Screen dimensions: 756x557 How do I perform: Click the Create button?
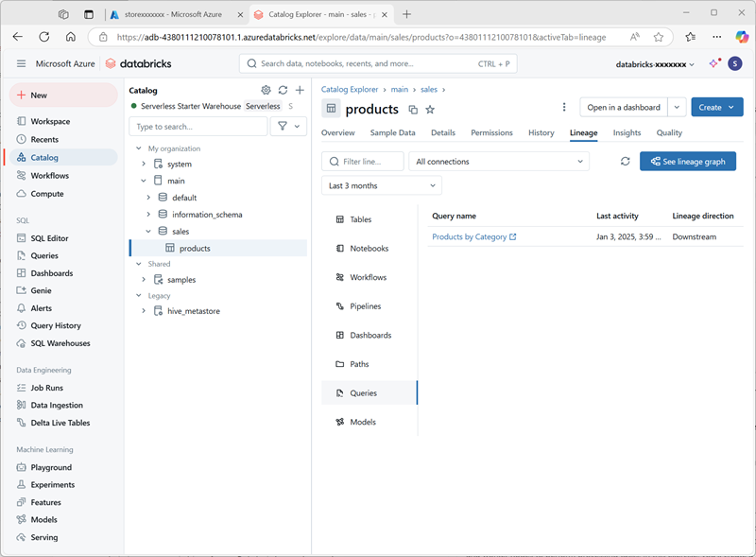coord(717,107)
